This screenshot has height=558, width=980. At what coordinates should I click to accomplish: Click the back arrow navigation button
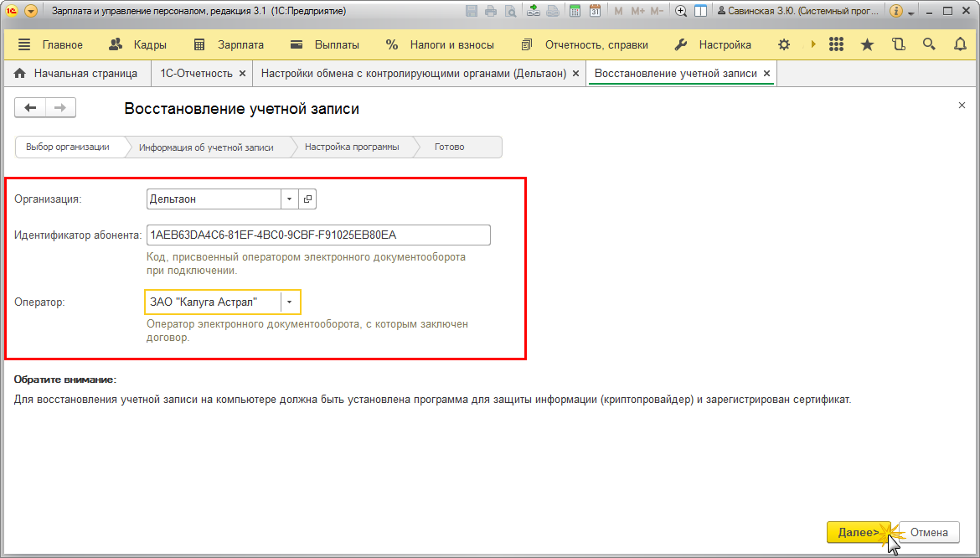30,108
